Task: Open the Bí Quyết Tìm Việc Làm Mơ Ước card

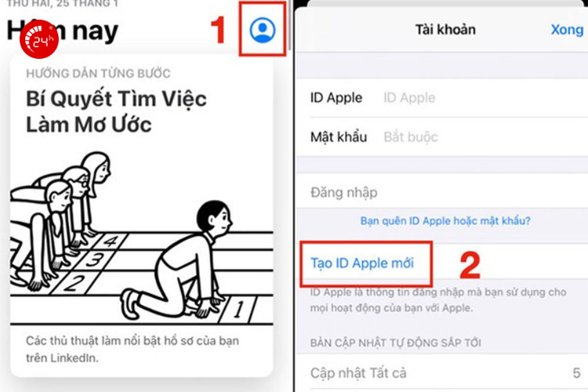Action: [x=141, y=216]
